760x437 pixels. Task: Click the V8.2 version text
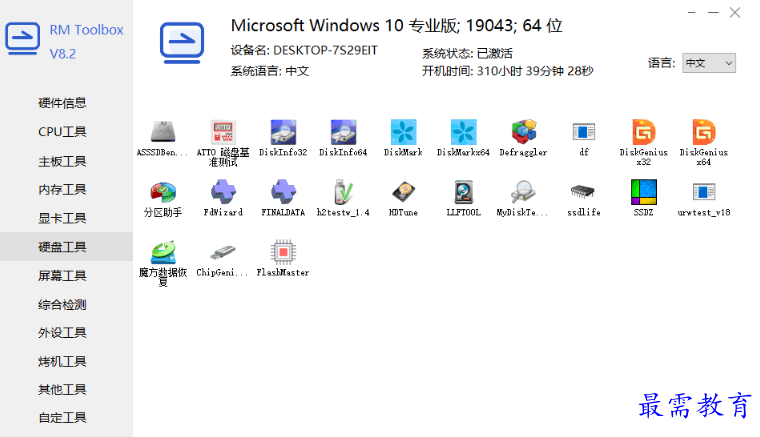click(x=63, y=54)
